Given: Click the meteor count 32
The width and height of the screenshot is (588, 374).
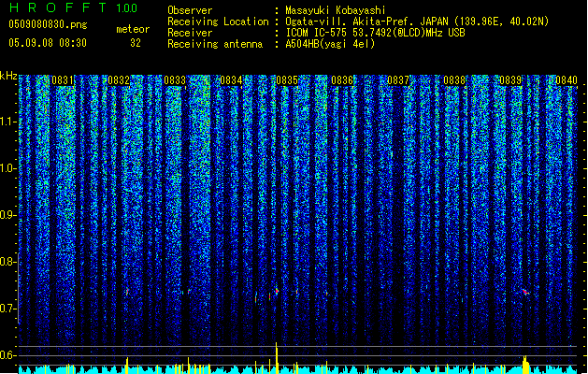Looking at the screenshot, I should 136,43.
